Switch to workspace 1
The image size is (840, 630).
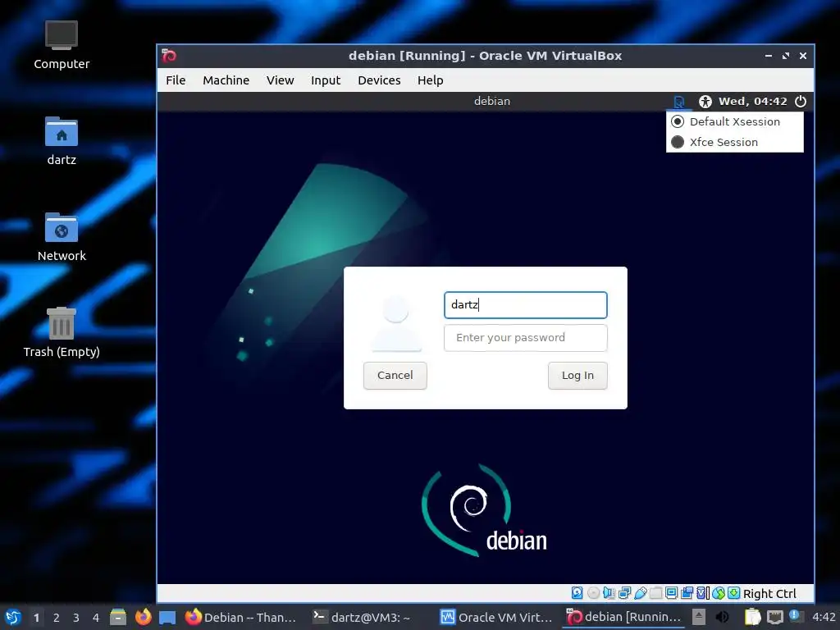click(36, 618)
